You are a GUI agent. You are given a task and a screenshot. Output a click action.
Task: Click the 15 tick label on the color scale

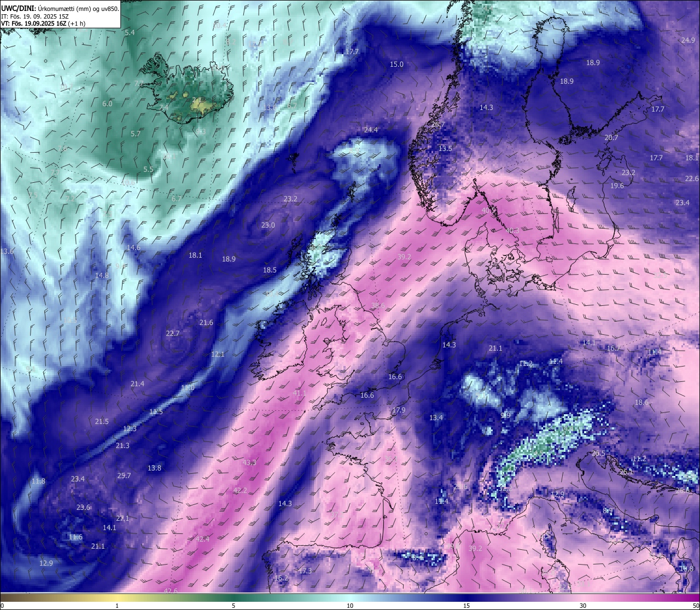(x=466, y=606)
